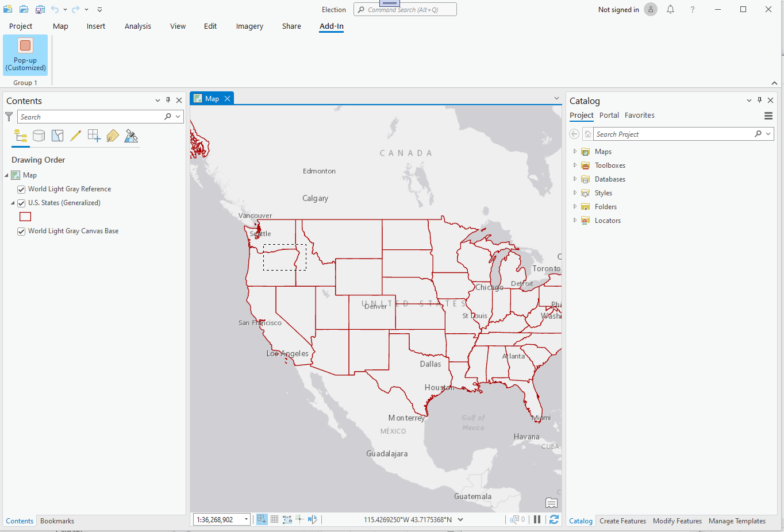
Task: Select the List By Data Source view
Action: pyautogui.click(x=39, y=136)
